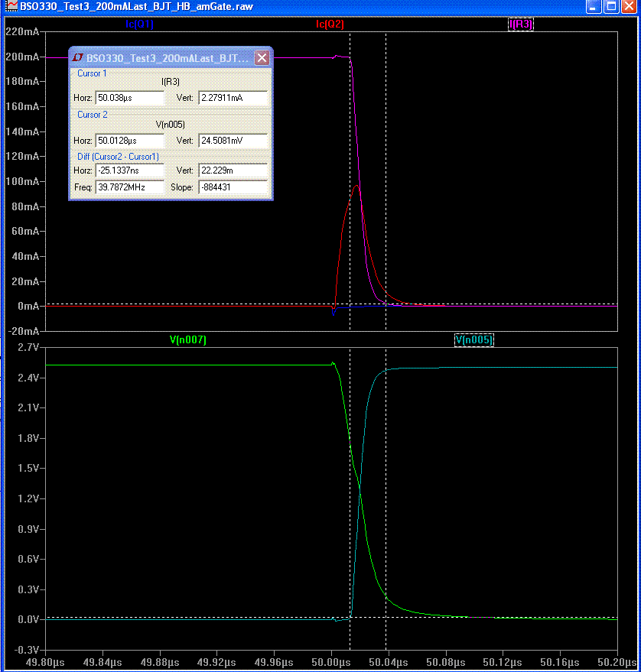Click the -20mA vertical axis label
The width and height of the screenshot is (641, 672).
(24, 331)
